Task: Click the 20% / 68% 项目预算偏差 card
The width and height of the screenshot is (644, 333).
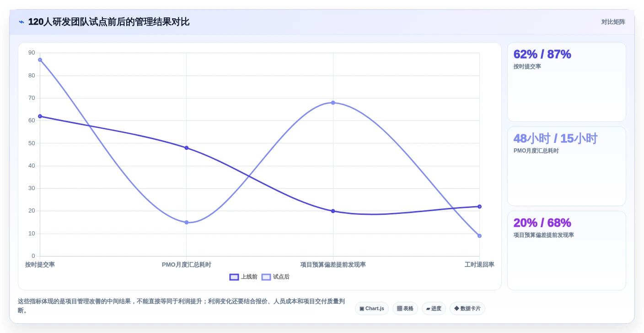Action: pos(567,251)
